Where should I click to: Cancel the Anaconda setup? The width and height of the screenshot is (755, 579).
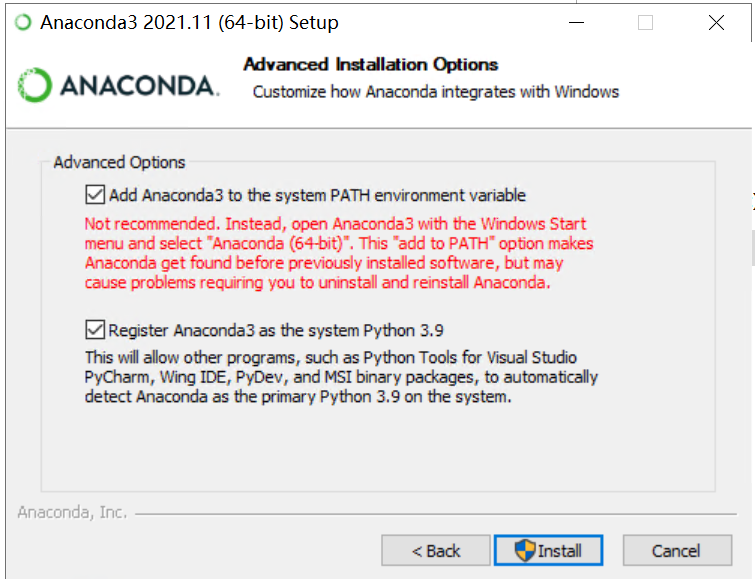676,550
